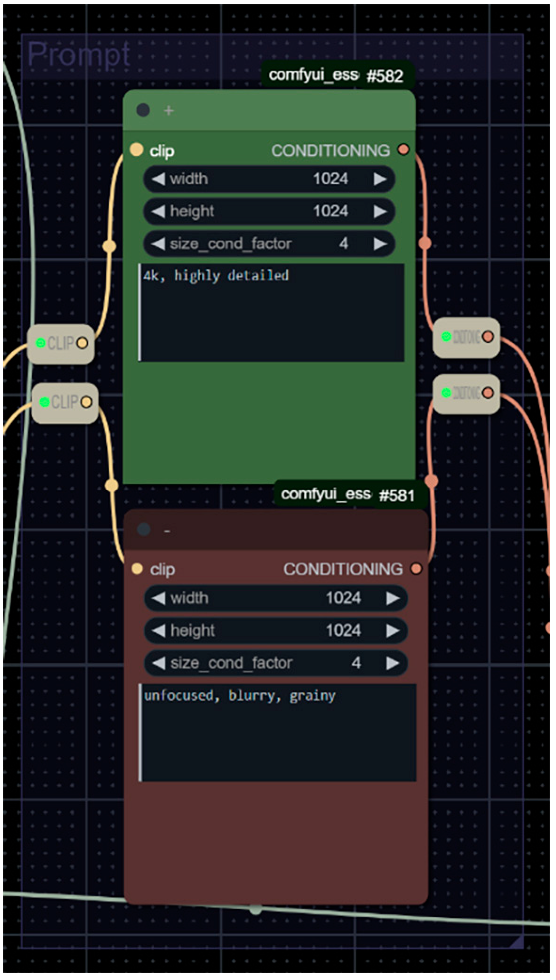Decrease height on the red negative node
Image resolution: width=556 pixels, height=980 pixels.
[x=159, y=631]
